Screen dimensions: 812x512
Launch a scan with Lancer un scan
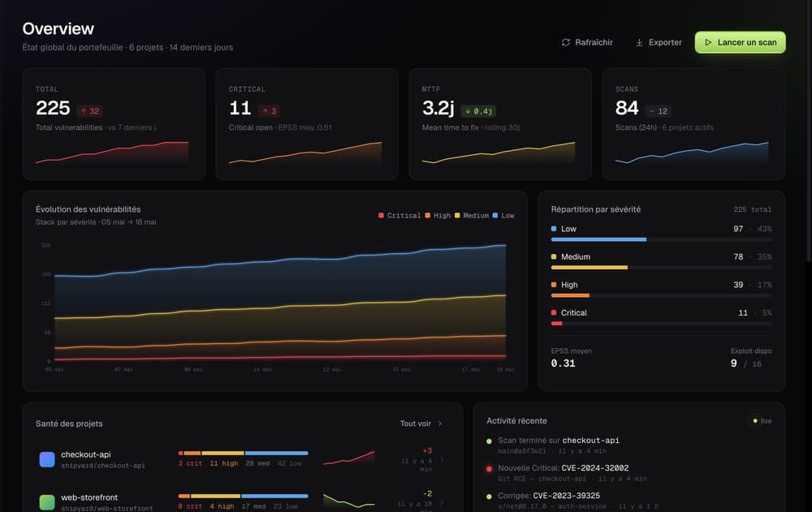740,42
